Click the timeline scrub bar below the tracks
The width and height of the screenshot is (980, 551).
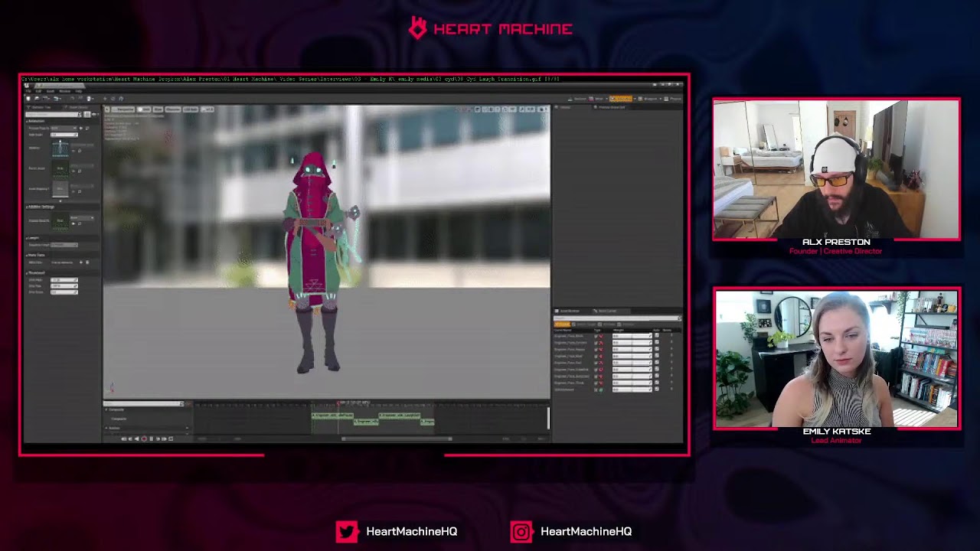[x=396, y=439]
